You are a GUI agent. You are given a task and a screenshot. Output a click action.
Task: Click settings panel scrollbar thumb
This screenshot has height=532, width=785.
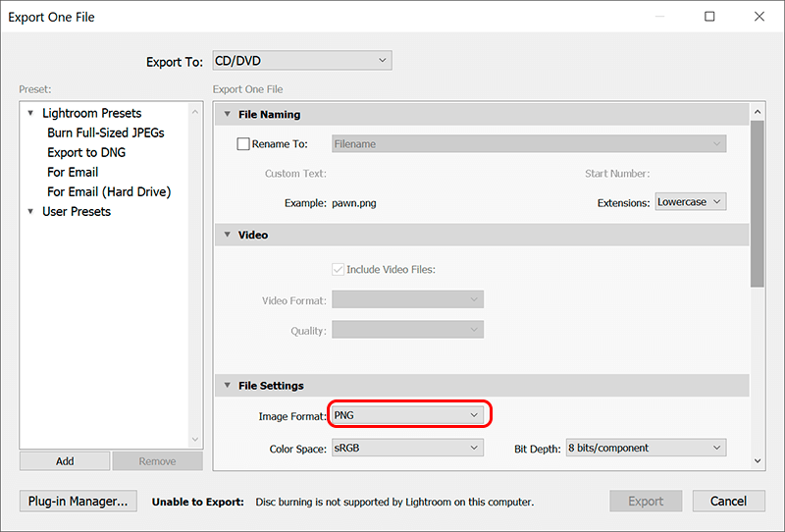click(x=758, y=204)
